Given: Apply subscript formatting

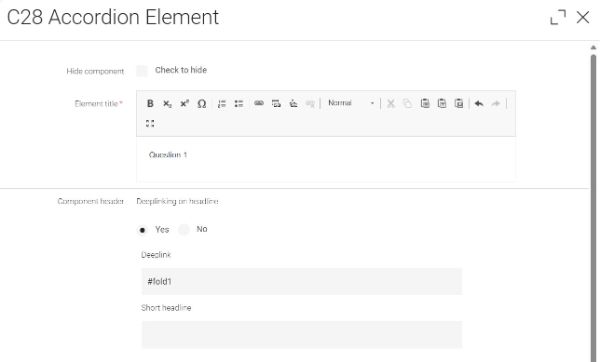Looking at the screenshot, I should [167, 103].
